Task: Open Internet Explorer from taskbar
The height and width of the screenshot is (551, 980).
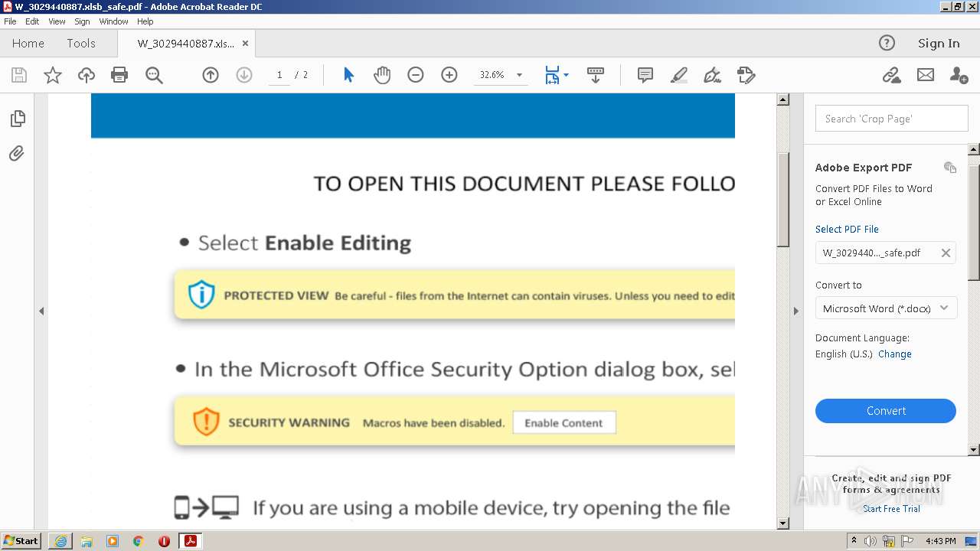Action: [60, 541]
